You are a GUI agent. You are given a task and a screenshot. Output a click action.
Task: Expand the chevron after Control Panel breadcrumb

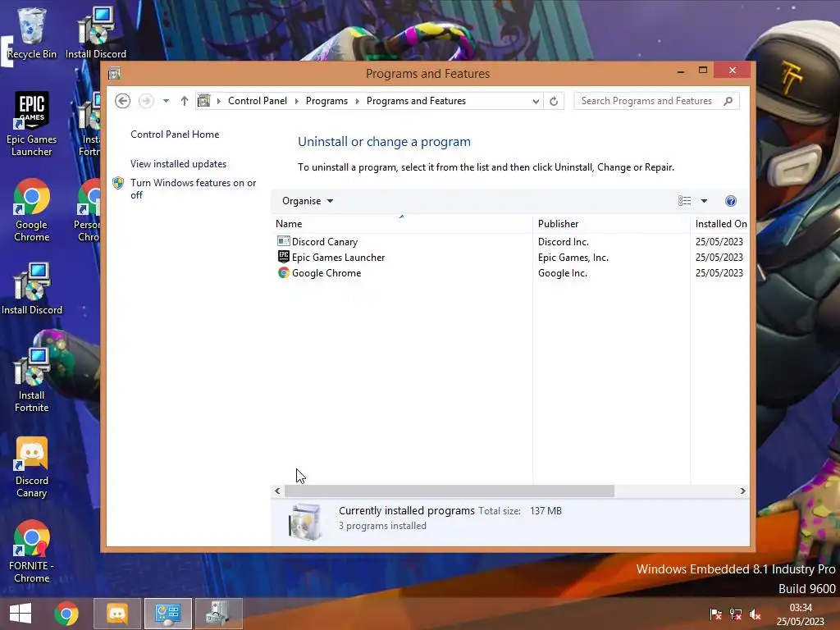[x=296, y=101]
